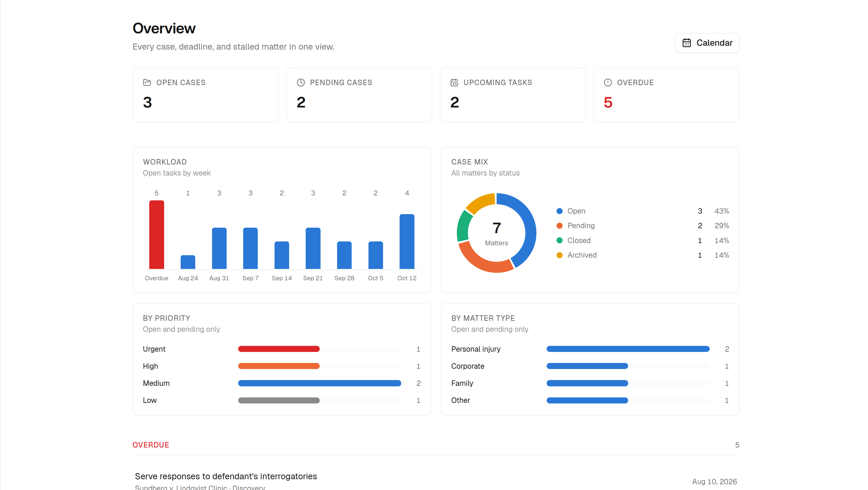Click the orange Pending legend dot
The width and height of the screenshot is (868, 490).
[x=559, y=226]
